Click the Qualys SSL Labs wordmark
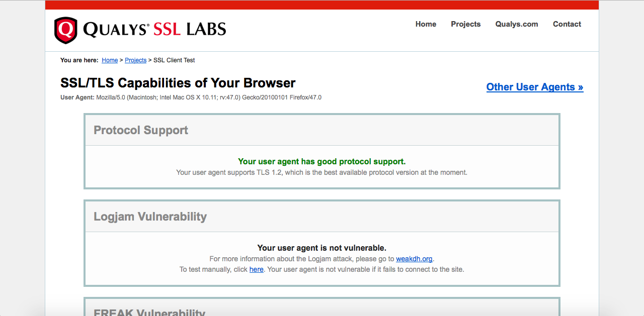 click(154, 29)
